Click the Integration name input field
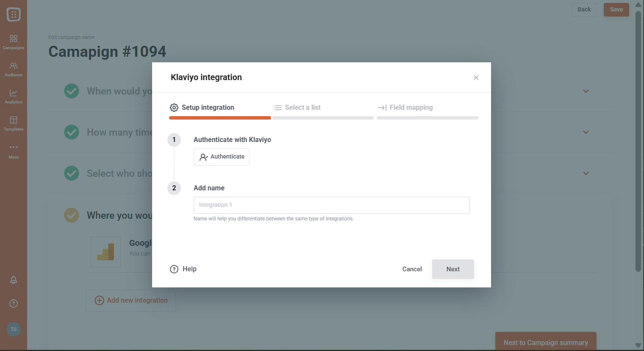This screenshot has height=351, width=644. tap(332, 205)
